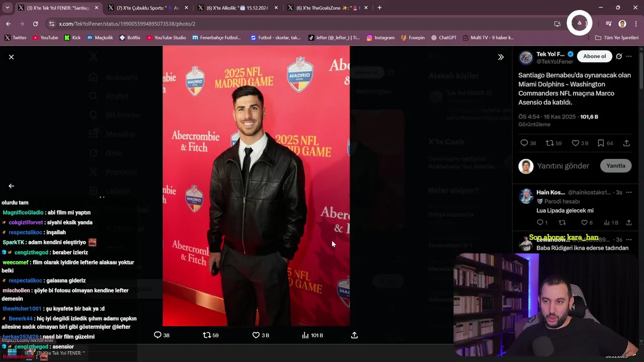Click the @TekYolFener handle

coord(554,62)
